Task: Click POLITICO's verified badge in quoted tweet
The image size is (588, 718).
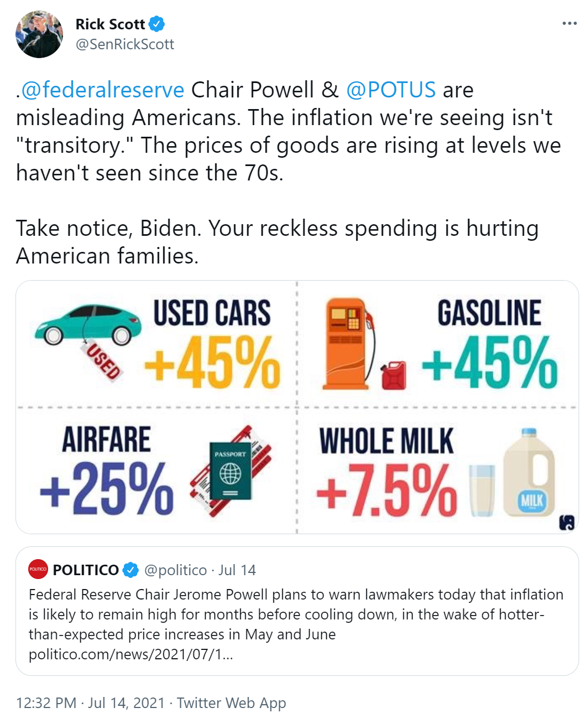Action: [131, 570]
